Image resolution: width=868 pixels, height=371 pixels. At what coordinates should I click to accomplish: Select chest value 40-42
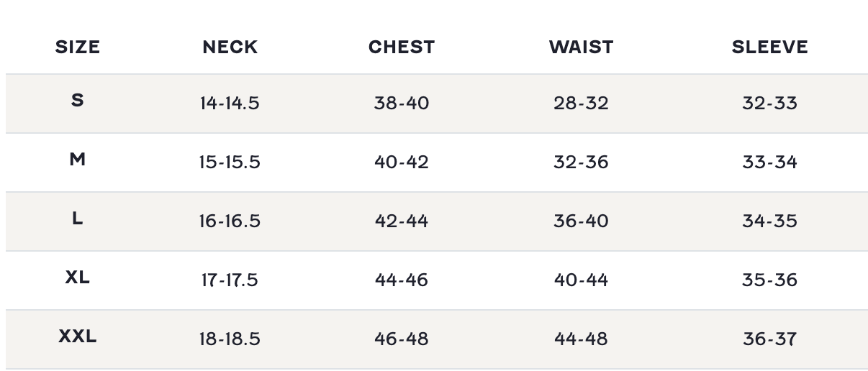coord(402,162)
